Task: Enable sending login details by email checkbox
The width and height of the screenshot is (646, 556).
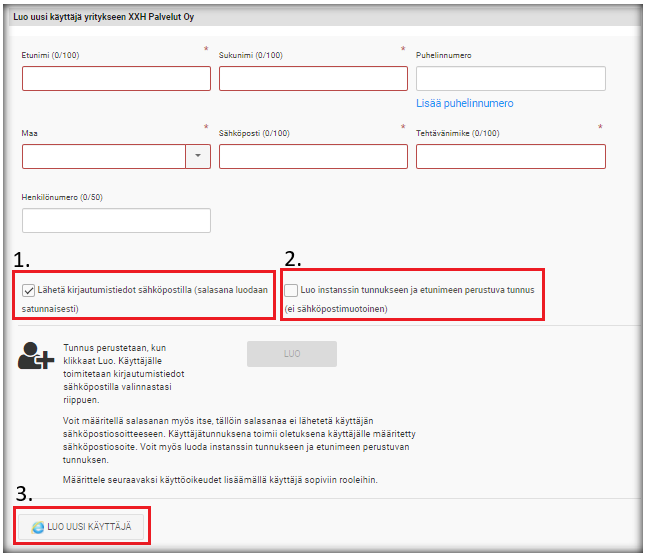Action: point(28,291)
